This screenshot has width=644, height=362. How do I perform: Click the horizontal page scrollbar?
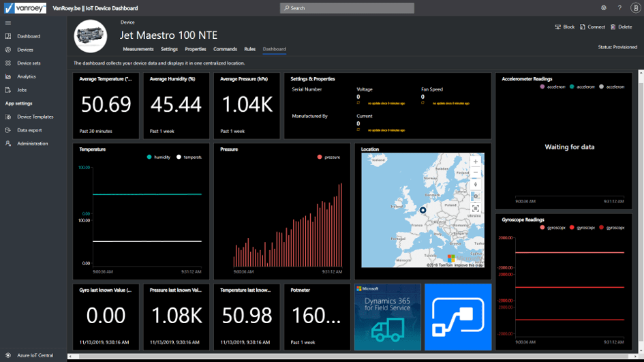click(x=353, y=357)
